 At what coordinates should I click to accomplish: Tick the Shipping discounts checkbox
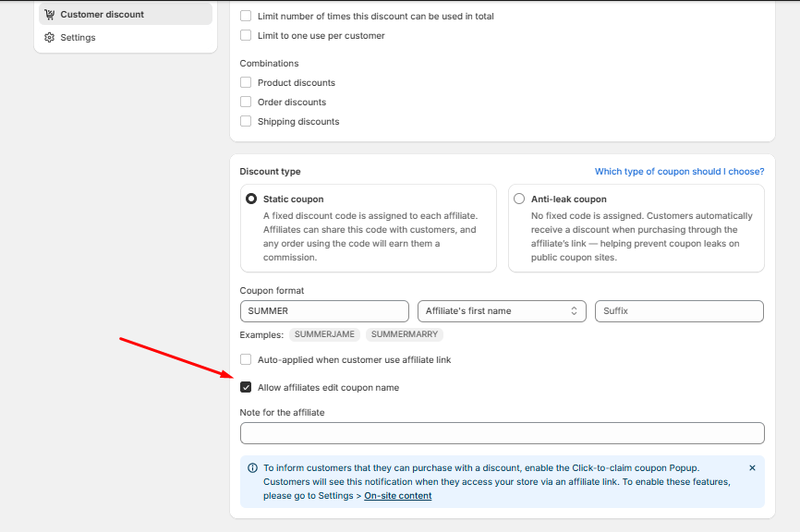tap(246, 122)
